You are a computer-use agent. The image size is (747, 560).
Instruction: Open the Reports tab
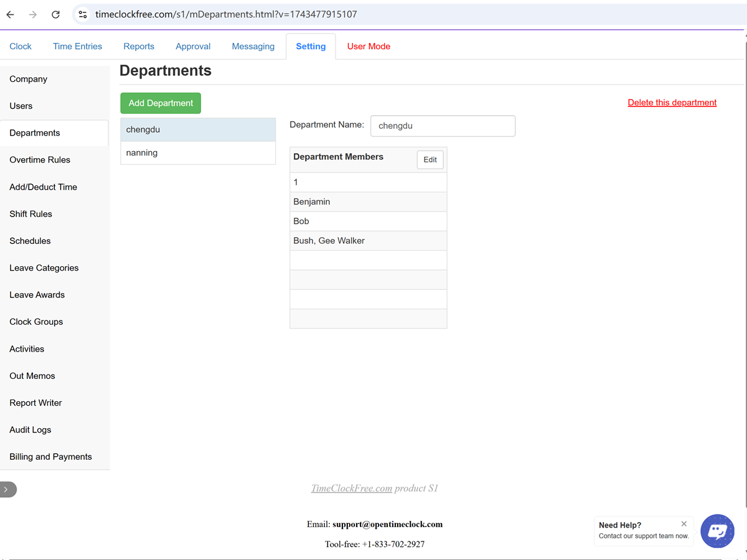tap(139, 46)
